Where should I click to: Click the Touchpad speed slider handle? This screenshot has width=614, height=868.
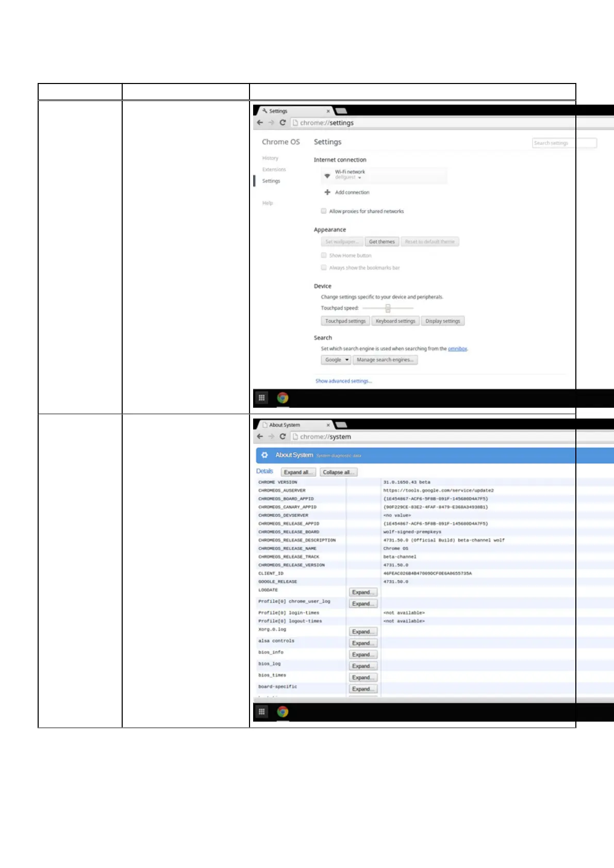(x=388, y=308)
